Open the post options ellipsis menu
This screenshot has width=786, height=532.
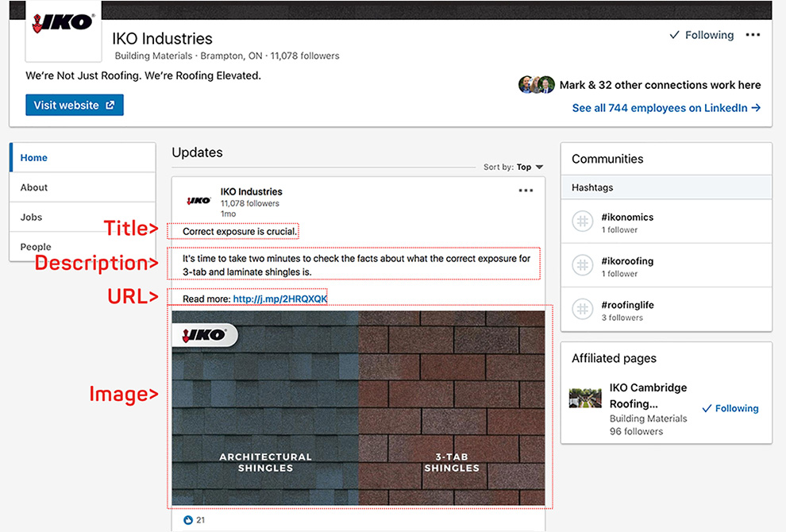click(x=525, y=191)
